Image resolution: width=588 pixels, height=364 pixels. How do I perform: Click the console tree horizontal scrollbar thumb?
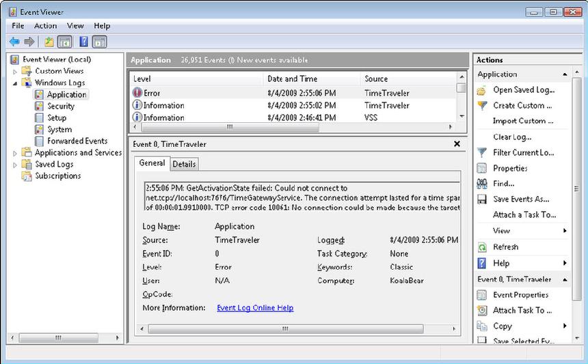tap(59, 338)
